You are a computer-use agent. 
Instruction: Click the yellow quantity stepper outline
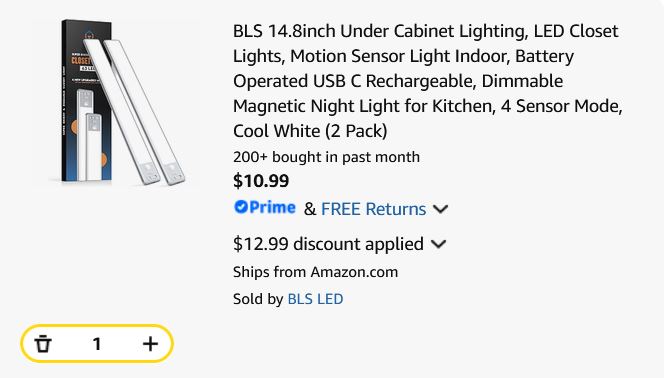coord(97,344)
